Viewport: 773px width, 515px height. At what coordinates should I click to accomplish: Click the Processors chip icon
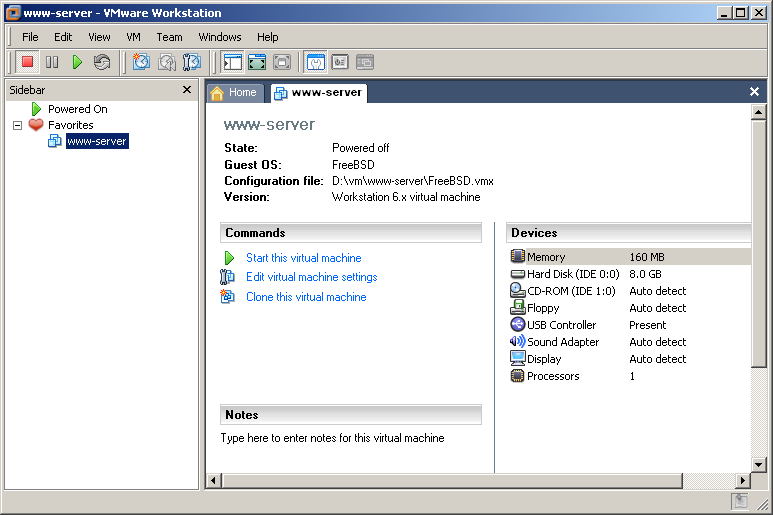click(x=517, y=376)
